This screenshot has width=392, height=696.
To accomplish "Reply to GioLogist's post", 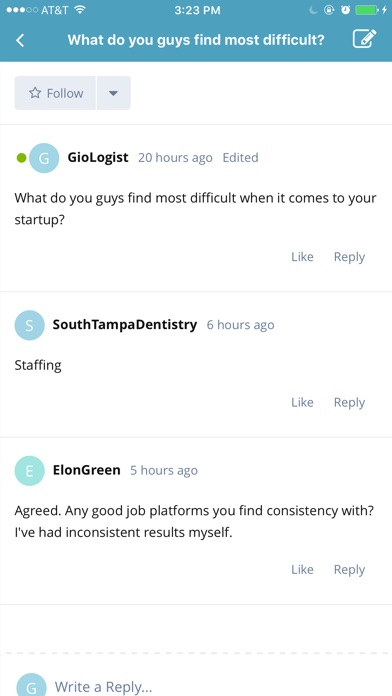I will click(349, 257).
